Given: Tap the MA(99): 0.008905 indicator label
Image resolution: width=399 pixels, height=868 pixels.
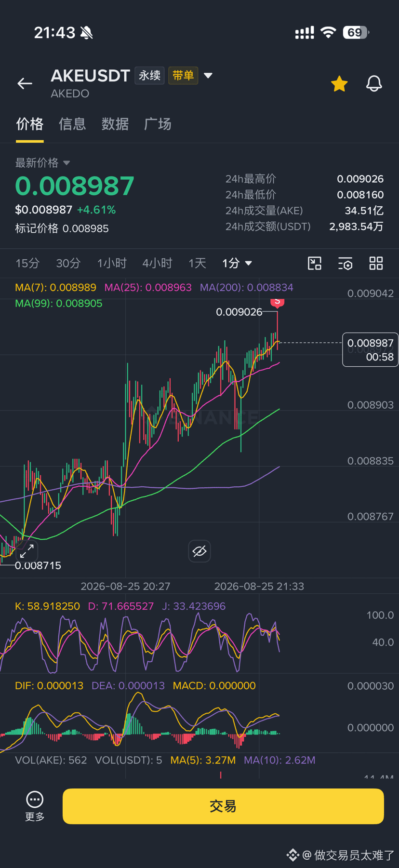Looking at the screenshot, I should 59,304.
